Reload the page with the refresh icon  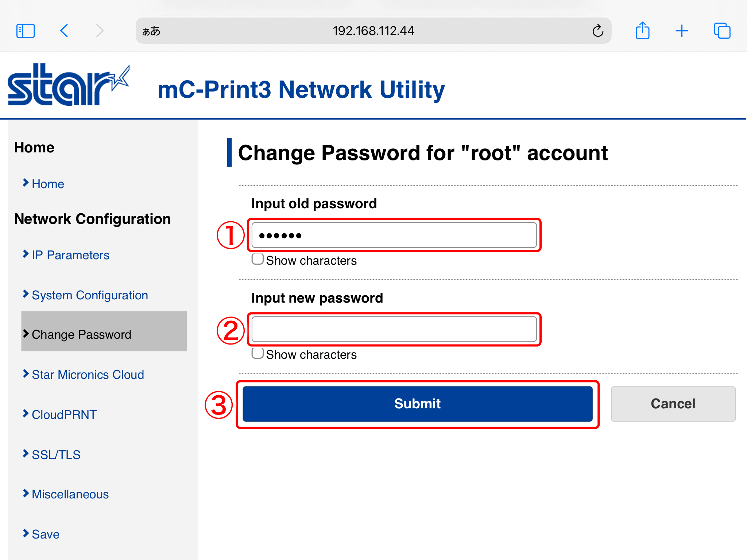[x=598, y=31]
